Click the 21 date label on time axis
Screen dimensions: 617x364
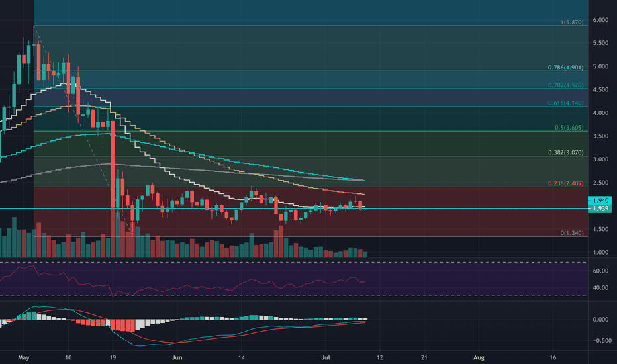424,357
